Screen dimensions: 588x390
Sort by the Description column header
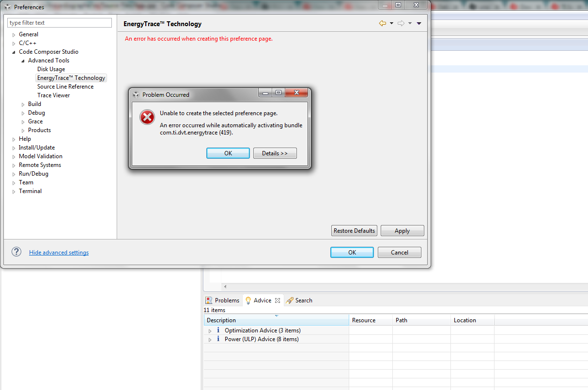(276, 320)
